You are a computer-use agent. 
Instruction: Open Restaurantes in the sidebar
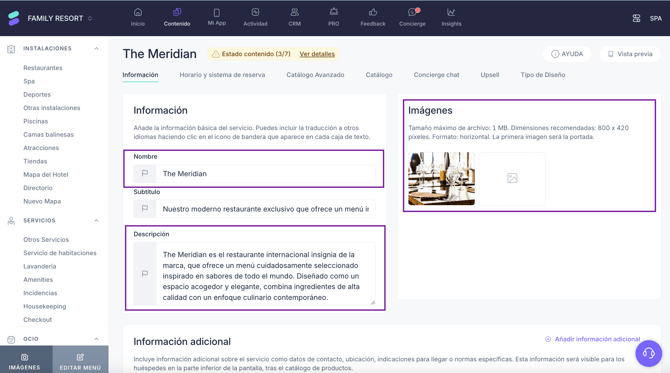coord(43,68)
